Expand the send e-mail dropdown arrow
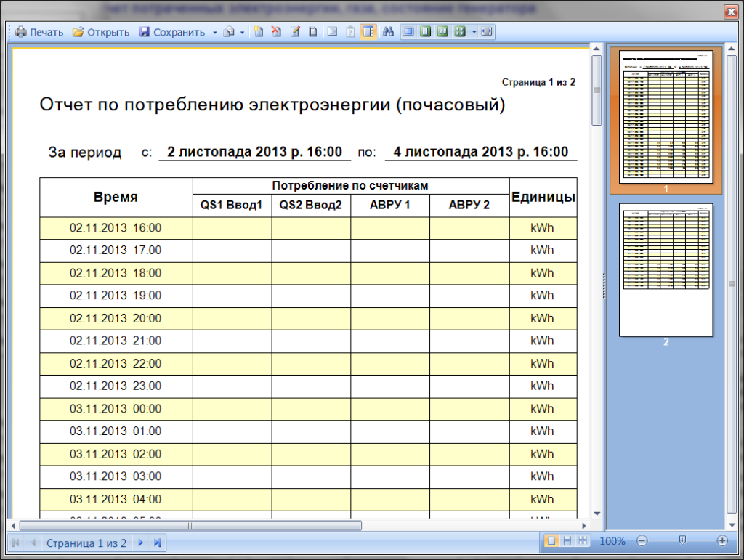This screenshot has width=744, height=560. 243,32
